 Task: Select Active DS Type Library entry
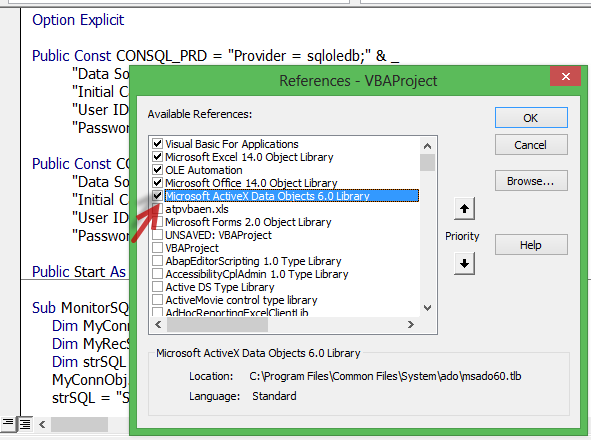[220, 287]
